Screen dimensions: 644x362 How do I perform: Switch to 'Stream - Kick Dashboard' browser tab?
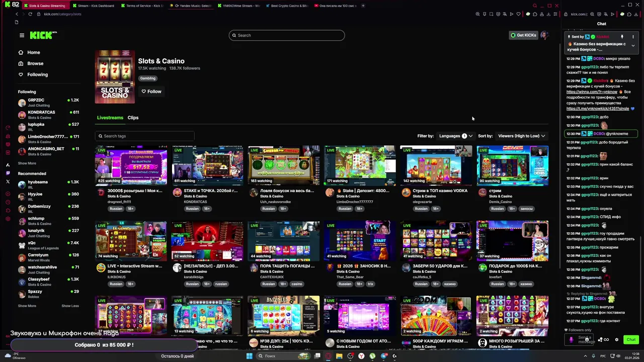click(x=96, y=6)
